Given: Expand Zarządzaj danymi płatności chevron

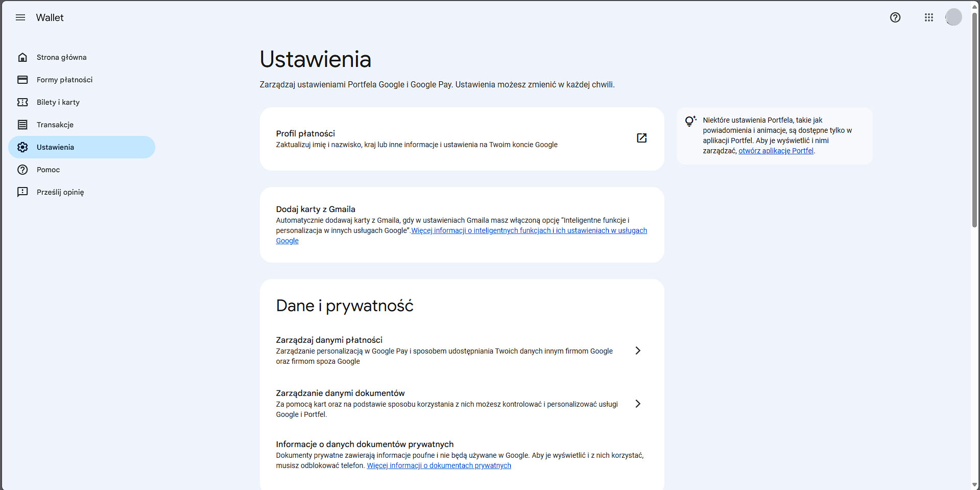Looking at the screenshot, I should tap(638, 351).
